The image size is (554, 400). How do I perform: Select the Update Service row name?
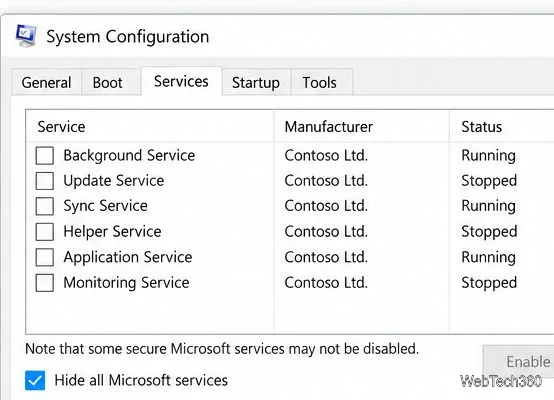(114, 181)
